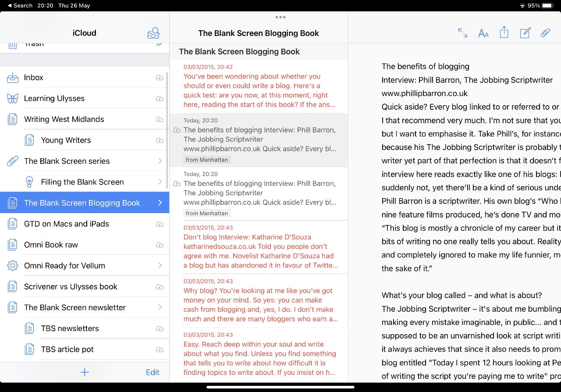Select the GTD on Macs and iPads group
This screenshot has width=561, height=392.
[67, 224]
